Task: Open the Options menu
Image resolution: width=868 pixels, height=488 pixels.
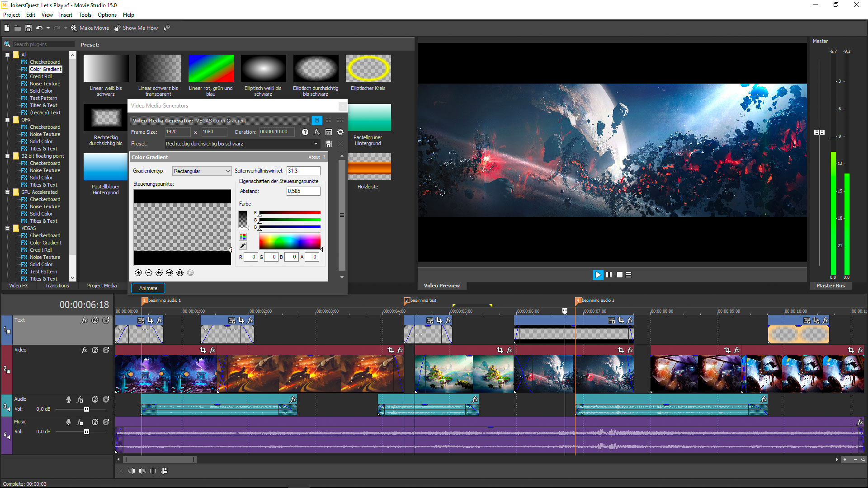Action: click(107, 14)
